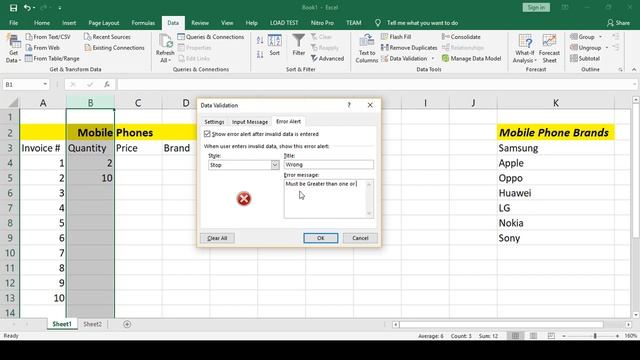Select the Sheet2 tab

click(92, 324)
